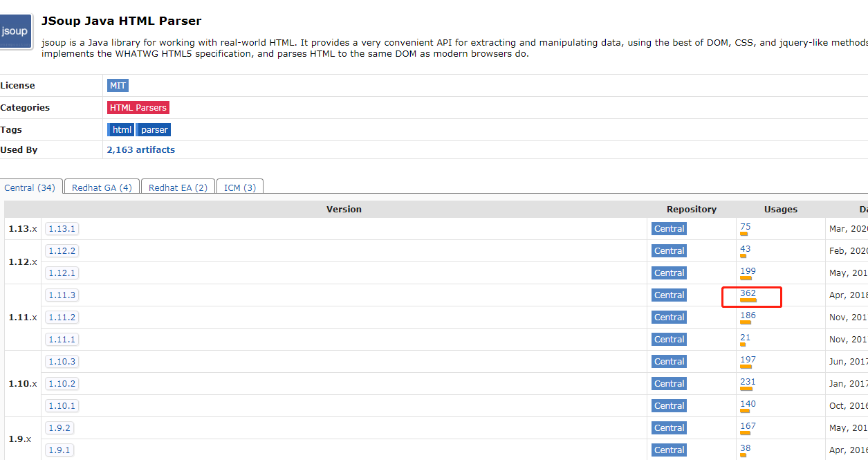This screenshot has height=460, width=868.
Task: Click the 1.12.x version group label
Action: (23, 262)
